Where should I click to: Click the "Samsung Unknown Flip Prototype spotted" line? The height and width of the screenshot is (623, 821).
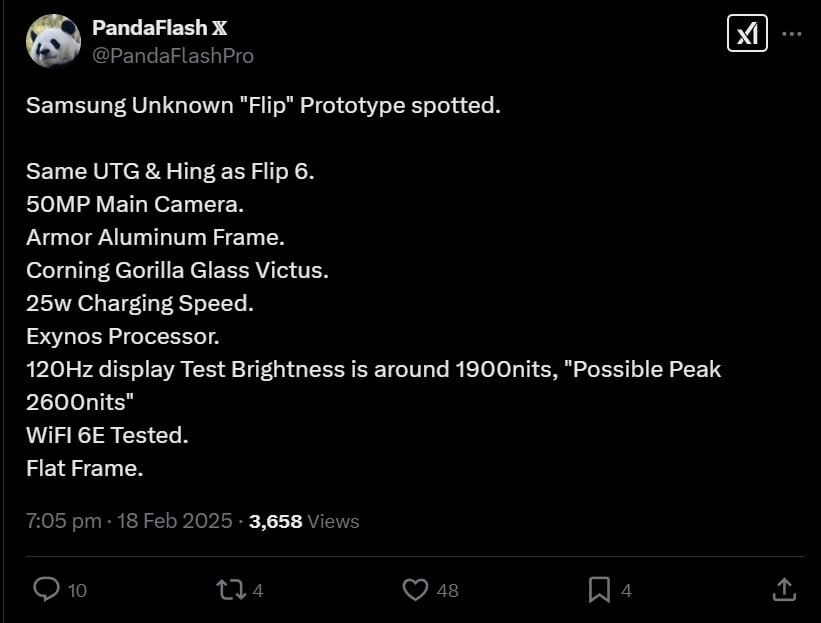[x=263, y=105]
